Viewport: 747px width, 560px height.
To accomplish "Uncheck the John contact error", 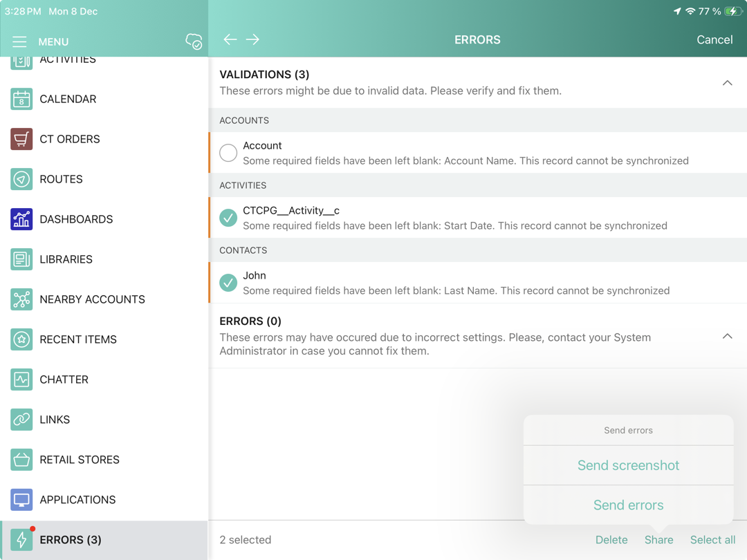I will pos(228,283).
